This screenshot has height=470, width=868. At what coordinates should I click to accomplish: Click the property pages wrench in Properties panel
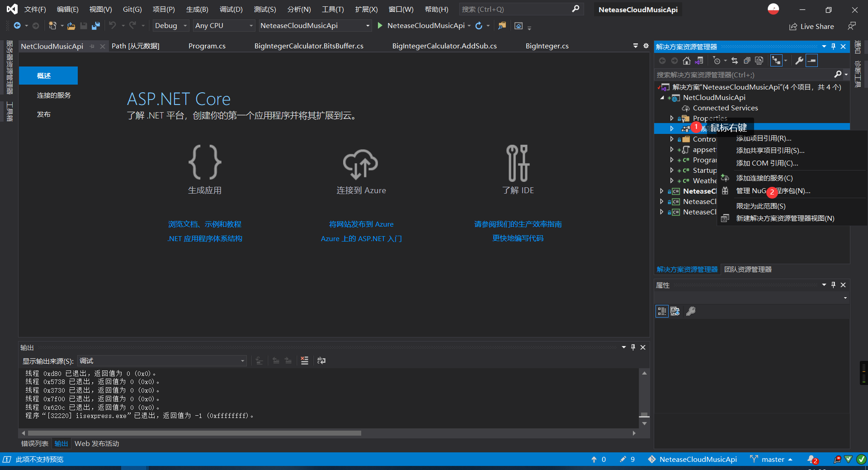click(x=691, y=311)
